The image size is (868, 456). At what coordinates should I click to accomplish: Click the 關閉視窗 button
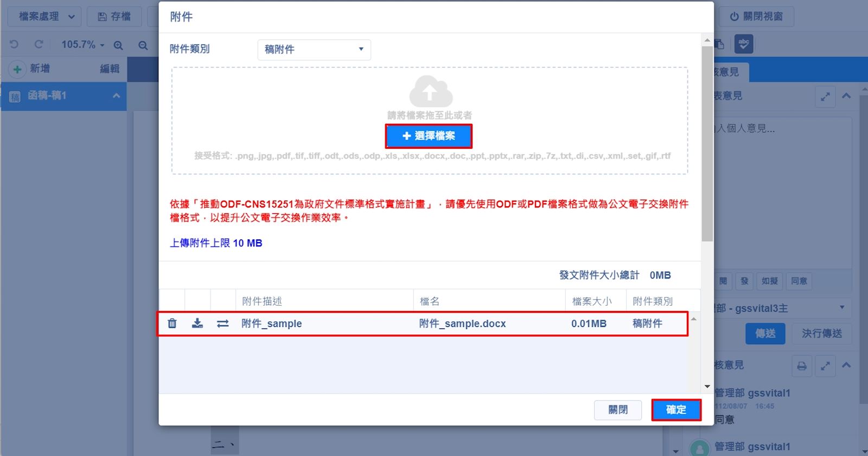[x=756, y=17]
